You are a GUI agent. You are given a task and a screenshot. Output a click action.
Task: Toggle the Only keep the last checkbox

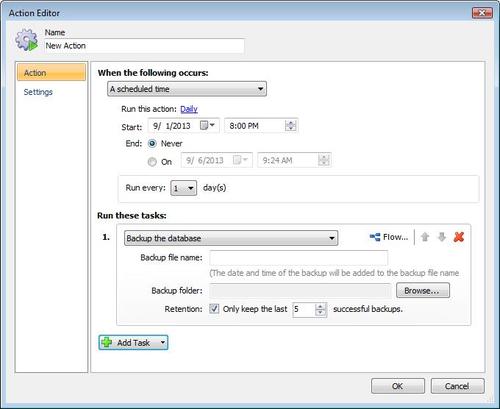click(x=214, y=309)
